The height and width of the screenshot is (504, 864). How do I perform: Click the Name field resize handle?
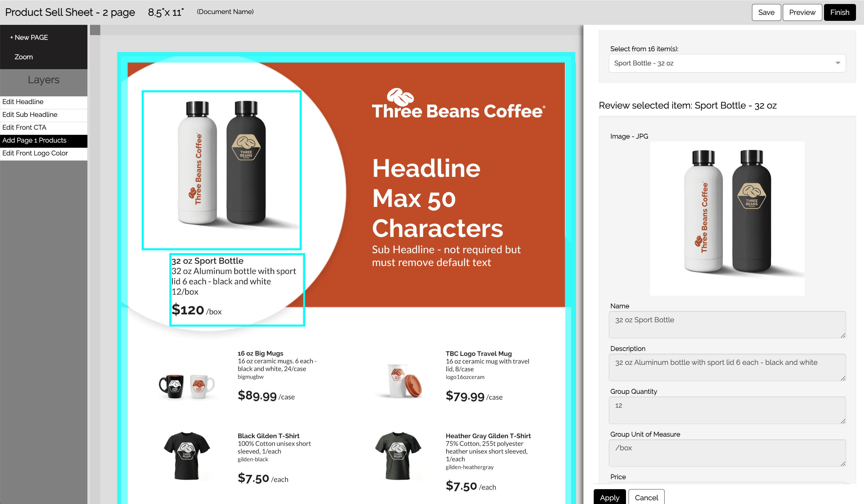843,336
